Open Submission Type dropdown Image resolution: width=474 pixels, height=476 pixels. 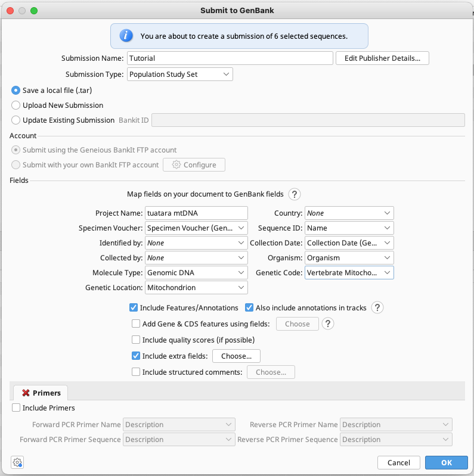tap(180, 74)
